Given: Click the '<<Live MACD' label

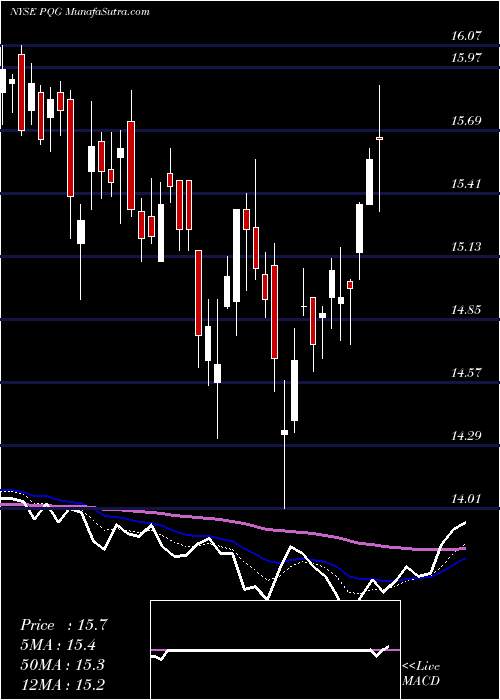Looking at the screenshot, I should [x=421, y=674].
